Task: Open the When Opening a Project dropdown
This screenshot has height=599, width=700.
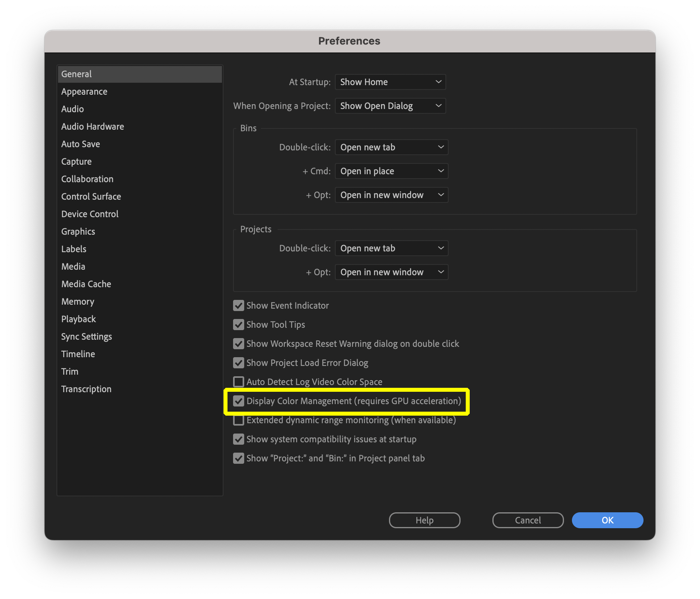Action: point(391,106)
